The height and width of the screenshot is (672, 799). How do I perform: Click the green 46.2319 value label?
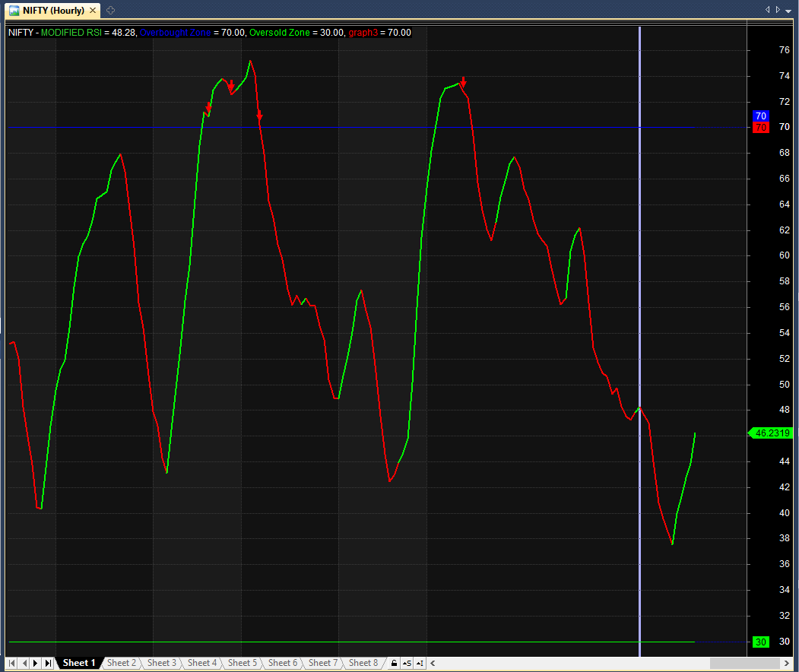(x=770, y=433)
